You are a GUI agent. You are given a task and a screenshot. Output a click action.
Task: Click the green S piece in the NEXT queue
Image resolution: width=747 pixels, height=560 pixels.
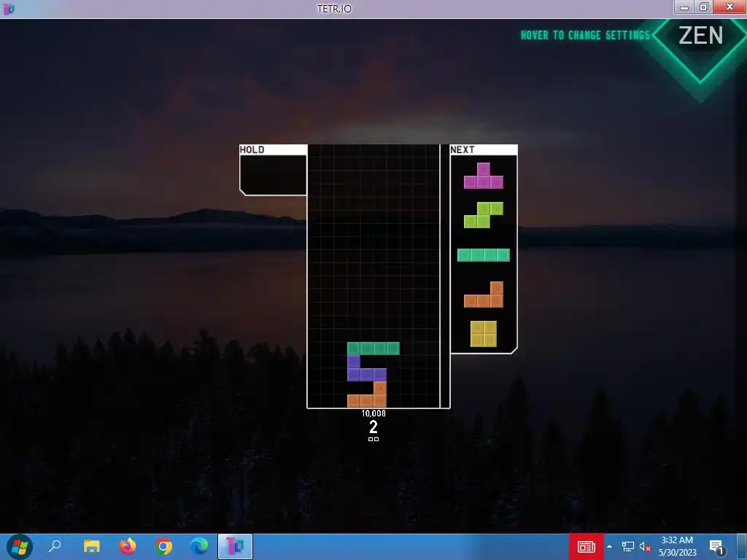(484, 215)
